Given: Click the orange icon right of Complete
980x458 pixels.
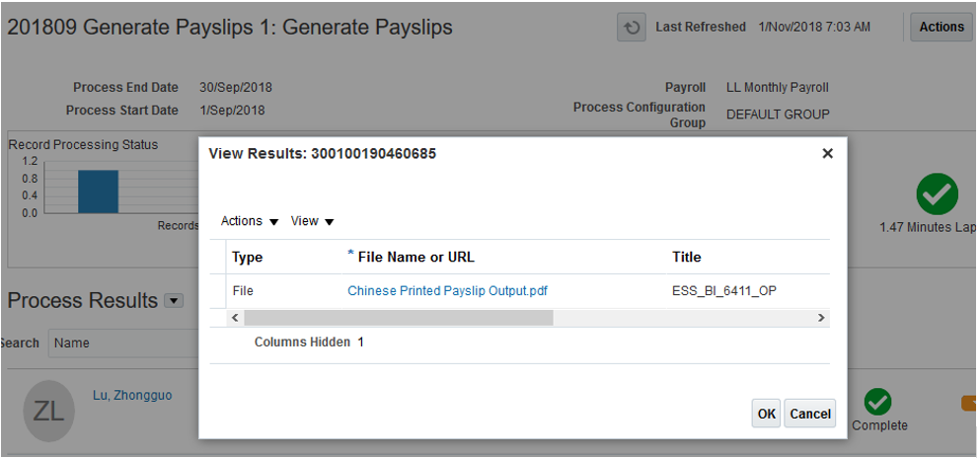Looking at the screenshot, I should 969,403.
